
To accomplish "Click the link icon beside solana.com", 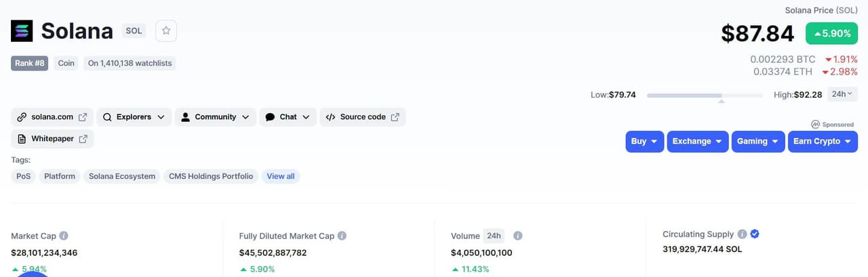I will coord(22,117).
